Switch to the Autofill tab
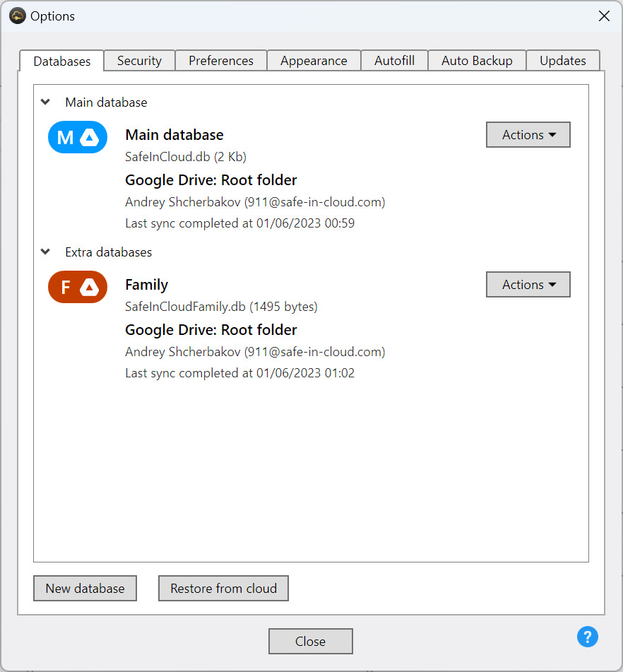623x672 pixels. (x=395, y=61)
